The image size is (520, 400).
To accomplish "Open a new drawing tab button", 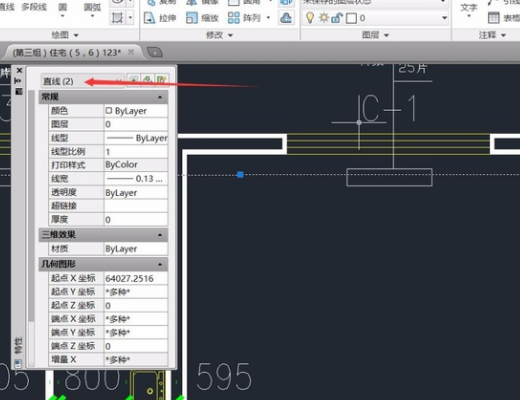I will click(x=155, y=52).
